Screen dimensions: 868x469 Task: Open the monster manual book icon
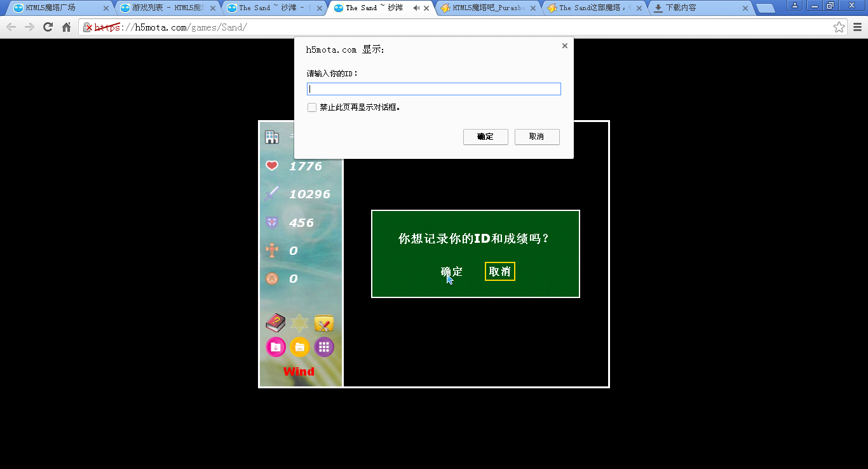tap(275, 323)
